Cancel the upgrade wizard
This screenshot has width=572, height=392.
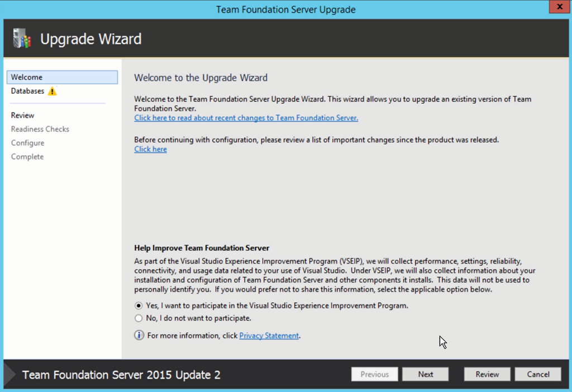coord(538,375)
